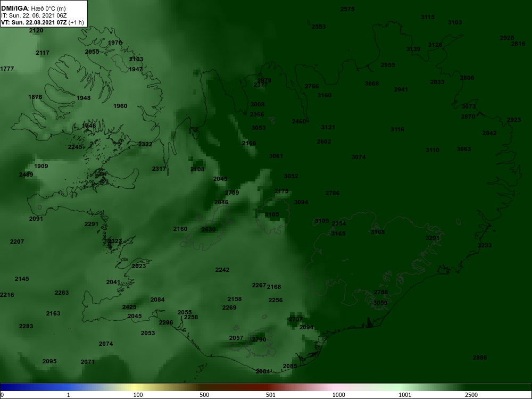Click the map value 2291
This screenshot has width=532, height=399.
[x=92, y=225]
